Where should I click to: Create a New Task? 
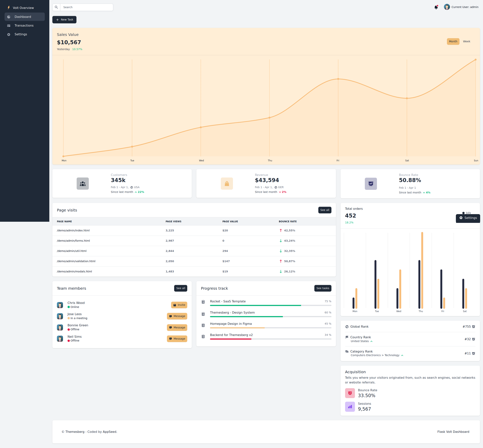64,19
